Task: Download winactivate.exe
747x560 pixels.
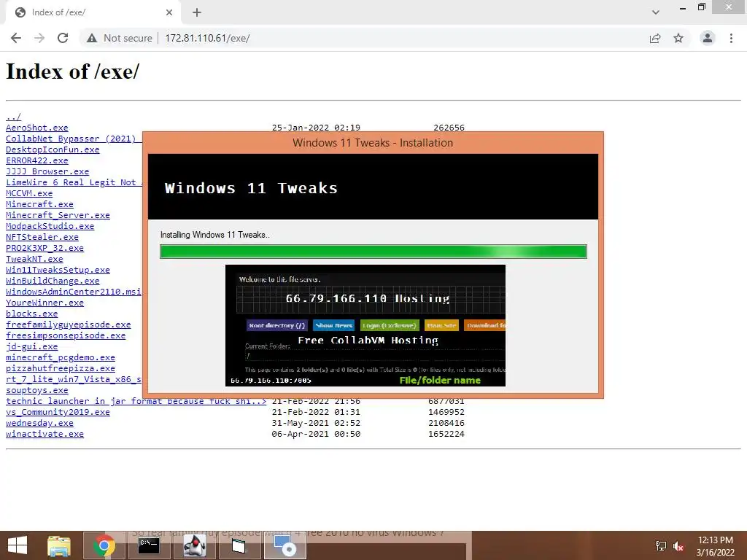Action: point(44,435)
